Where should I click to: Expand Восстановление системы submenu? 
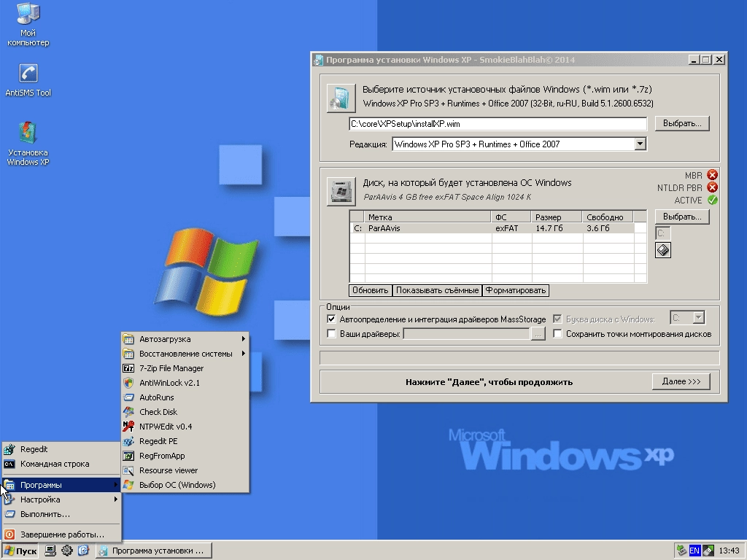click(185, 354)
